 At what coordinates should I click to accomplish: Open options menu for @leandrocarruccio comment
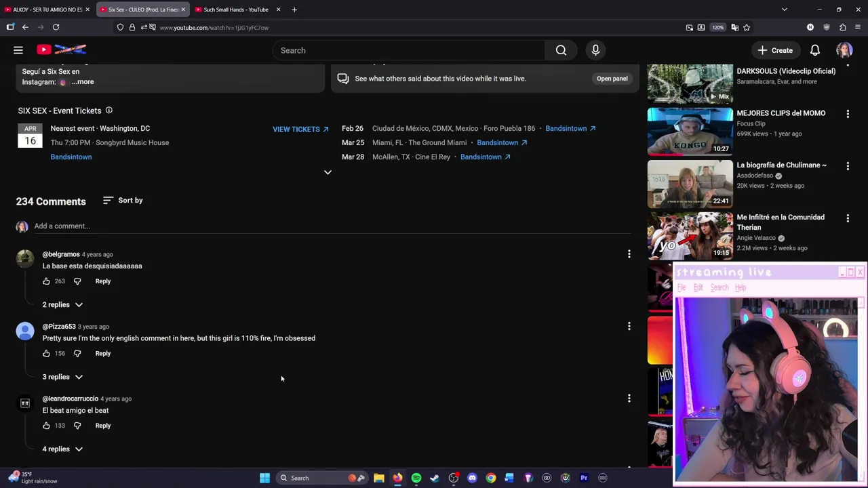(629, 399)
